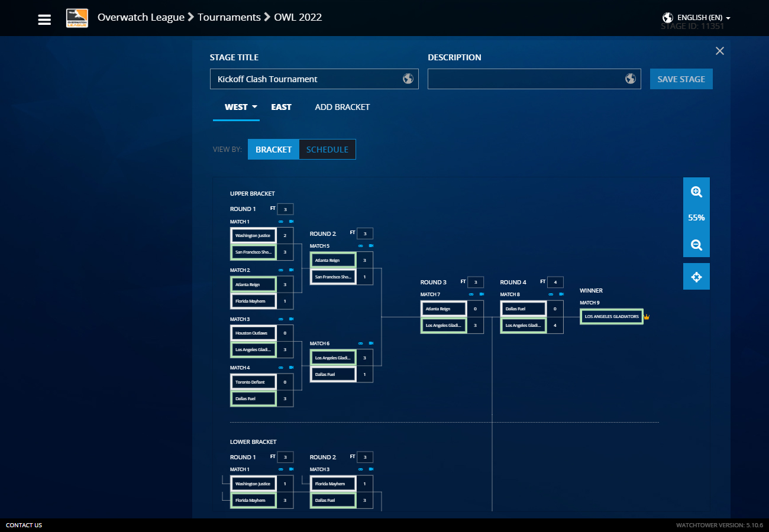Screen dimensions: 769x532
Task: Select Atlanta Reign slot in Match 5
Action: pos(333,260)
